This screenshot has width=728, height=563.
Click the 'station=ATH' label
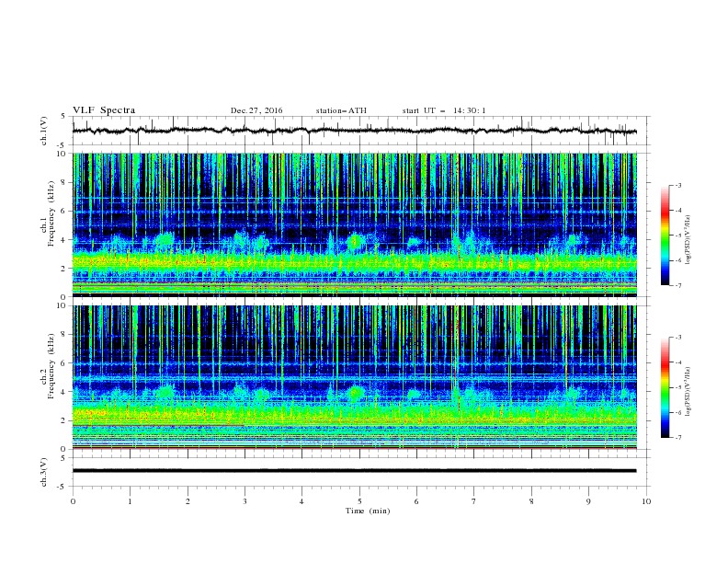pos(341,110)
